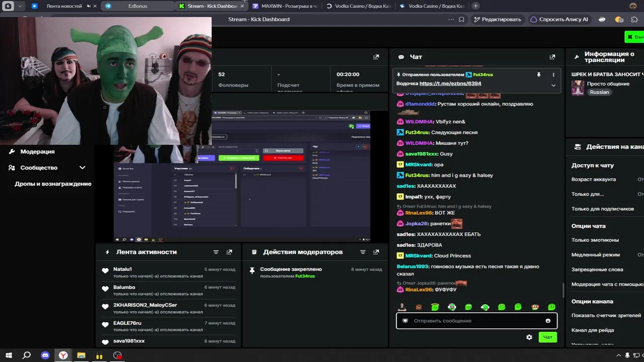Click Спросить Алису AI button
The height and width of the screenshot is (362, 644).
point(559,20)
